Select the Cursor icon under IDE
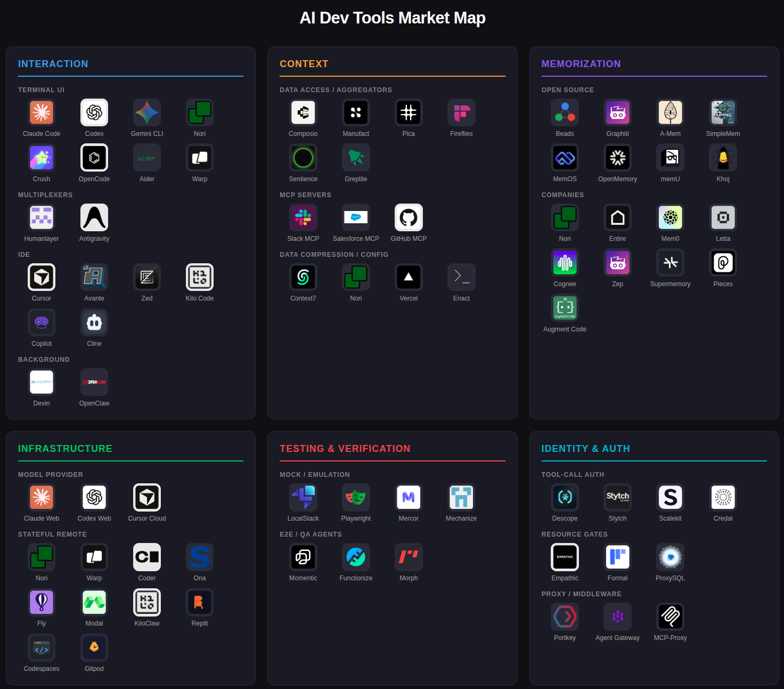784x689 pixels. pos(42,277)
